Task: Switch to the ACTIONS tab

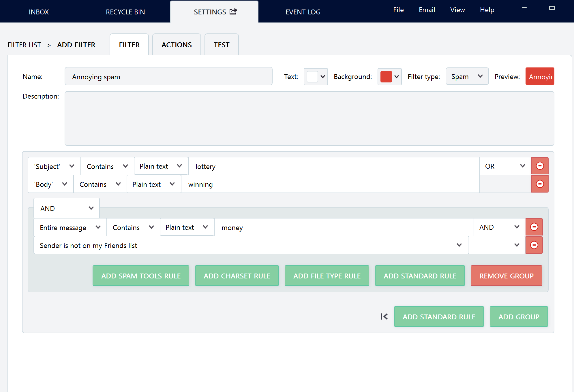Action: [177, 45]
